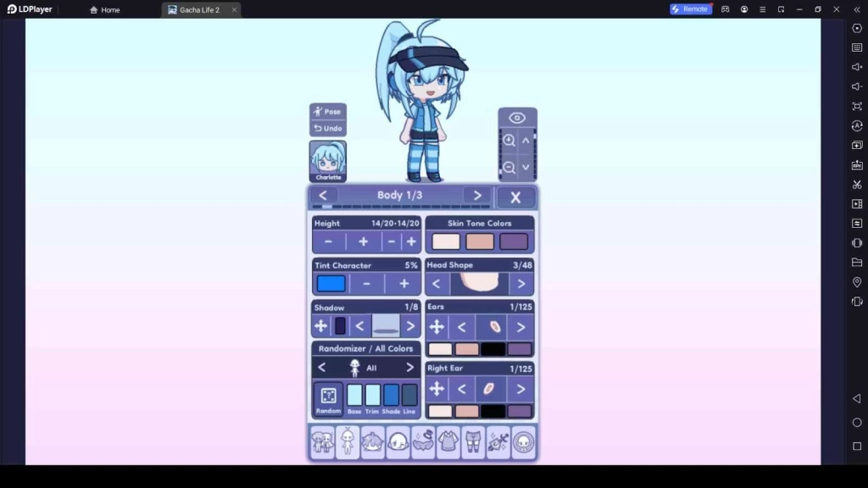Viewport: 868px width, 488px height.
Task: Switch Randomizer target to previous part
Action: 322,368
